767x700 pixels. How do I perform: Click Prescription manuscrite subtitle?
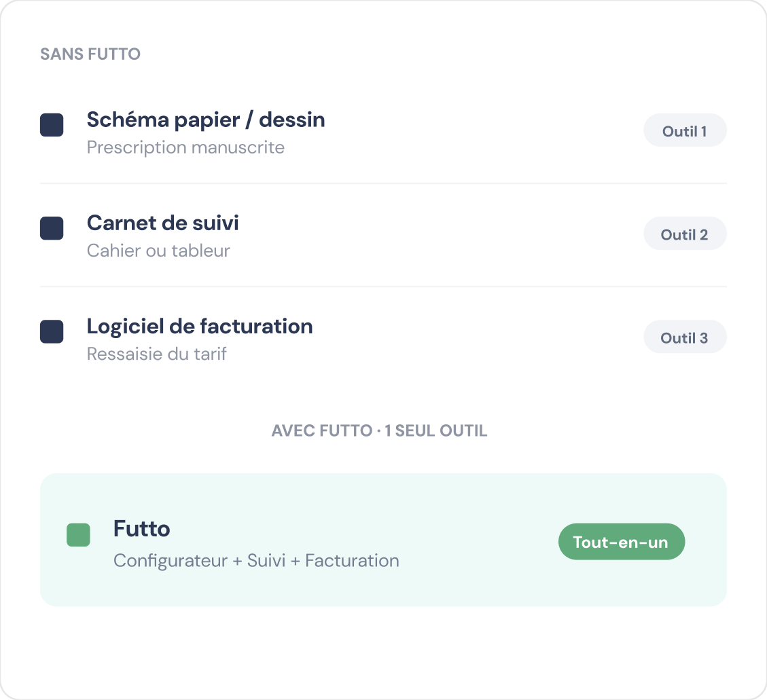[186, 147]
